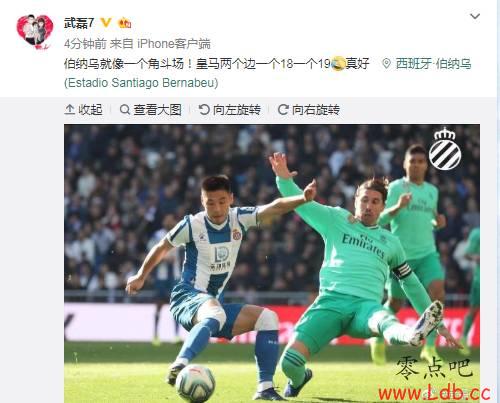Click the iPhone客户端 source link
Image resolution: width=500 pixels, height=403 pixels.
coord(174,44)
